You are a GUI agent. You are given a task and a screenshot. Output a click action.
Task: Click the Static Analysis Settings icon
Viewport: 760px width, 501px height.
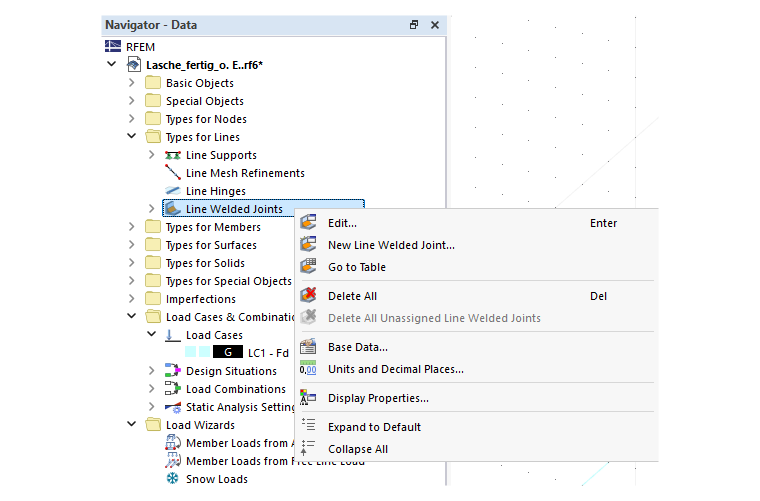pos(173,407)
